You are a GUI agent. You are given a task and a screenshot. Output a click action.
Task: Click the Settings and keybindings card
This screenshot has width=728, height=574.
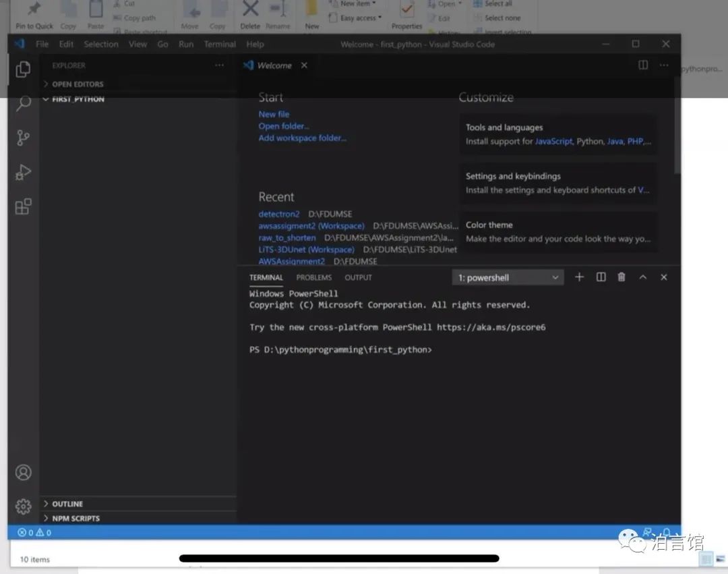tap(559, 183)
